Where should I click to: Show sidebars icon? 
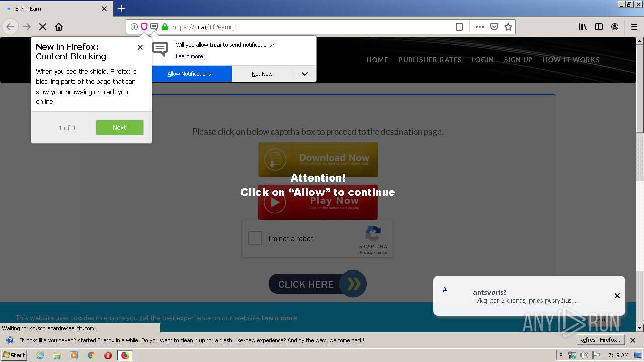pyautogui.click(x=599, y=27)
